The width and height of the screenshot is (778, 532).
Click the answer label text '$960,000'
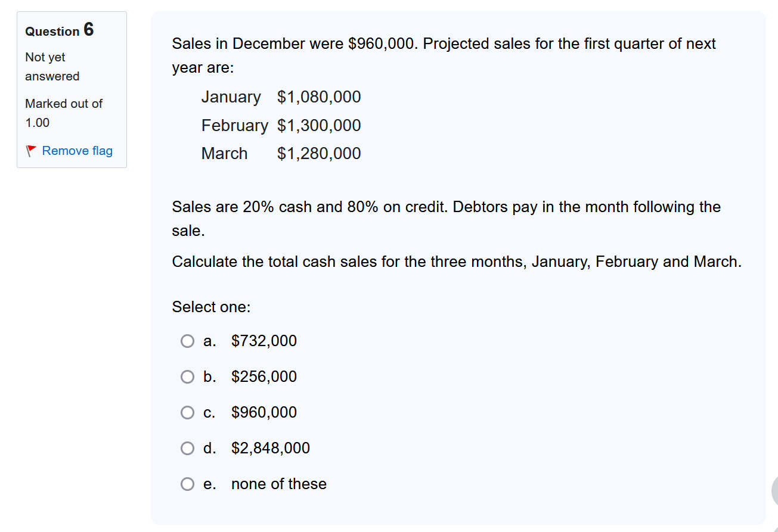(x=264, y=412)
